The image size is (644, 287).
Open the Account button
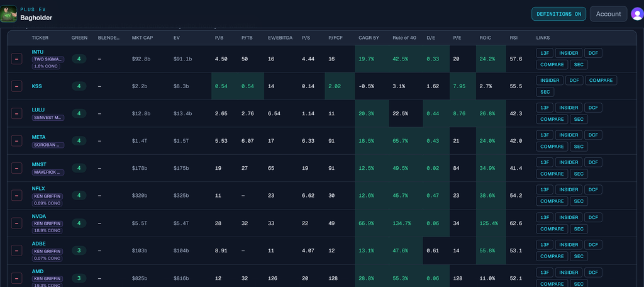[608, 14]
